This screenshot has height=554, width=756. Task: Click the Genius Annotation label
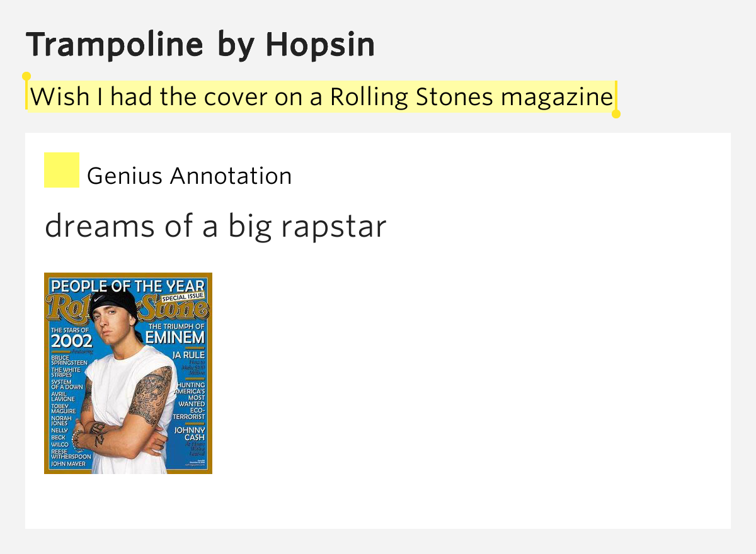(189, 176)
